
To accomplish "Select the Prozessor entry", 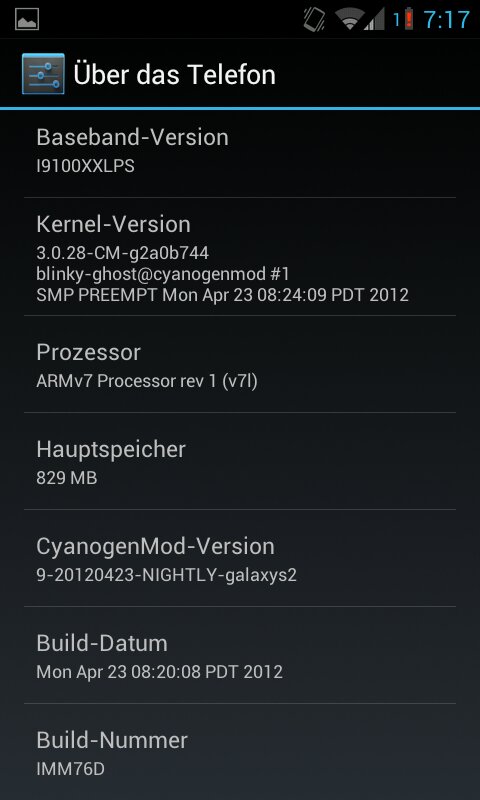I will (x=240, y=364).
